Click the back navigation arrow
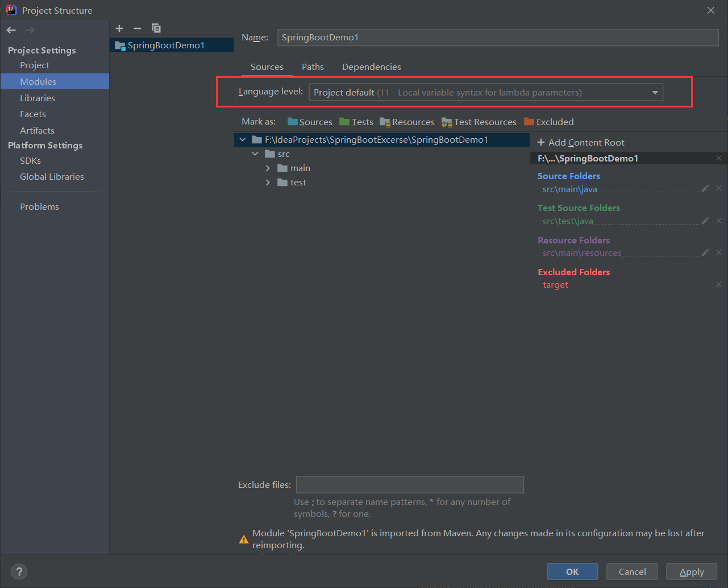Screen dimensions: 728x588 11,30
